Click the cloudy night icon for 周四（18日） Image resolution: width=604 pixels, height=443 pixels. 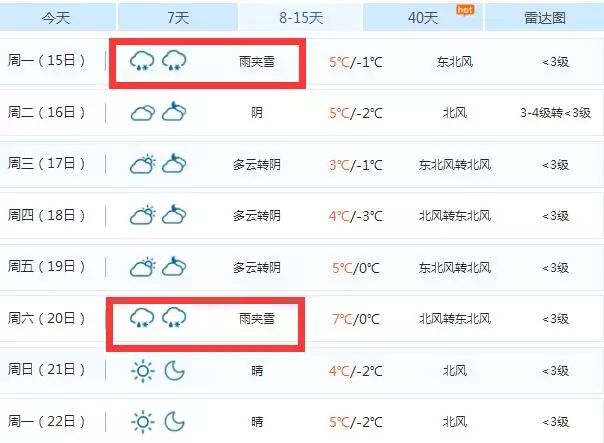[175, 216]
